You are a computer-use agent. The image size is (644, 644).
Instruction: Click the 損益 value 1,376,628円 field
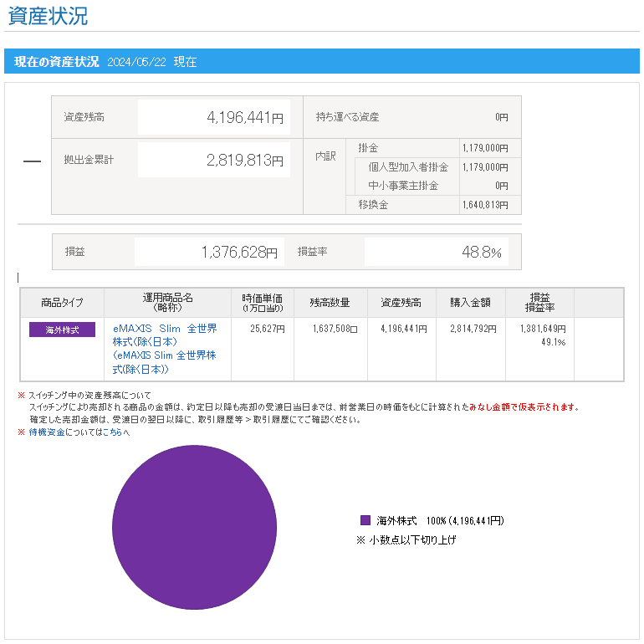[x=209, y=252]
